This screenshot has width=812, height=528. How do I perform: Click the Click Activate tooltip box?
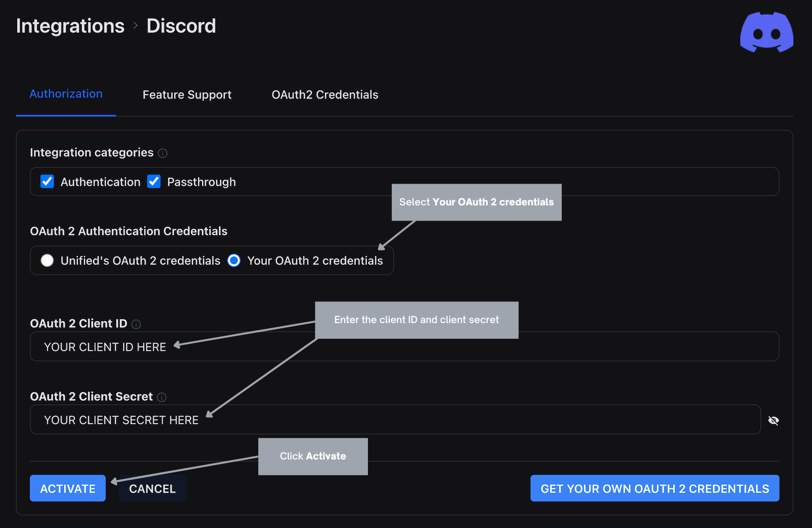pyautogui.click(x=313, y=456)
